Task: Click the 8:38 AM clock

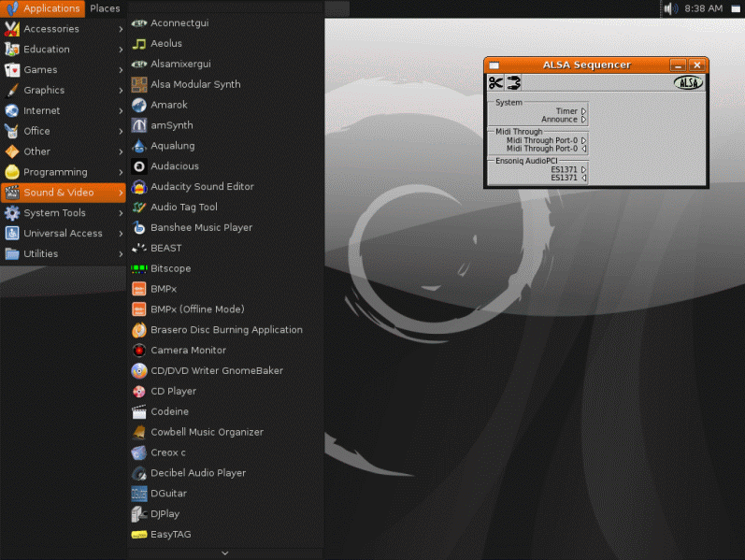Action: 703,8
